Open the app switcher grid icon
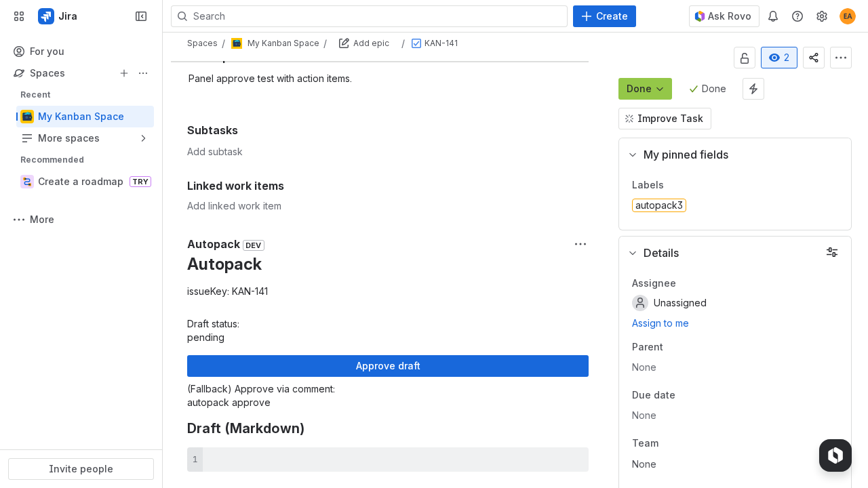This screenshot has height=488, width=868. pos(19,16)
